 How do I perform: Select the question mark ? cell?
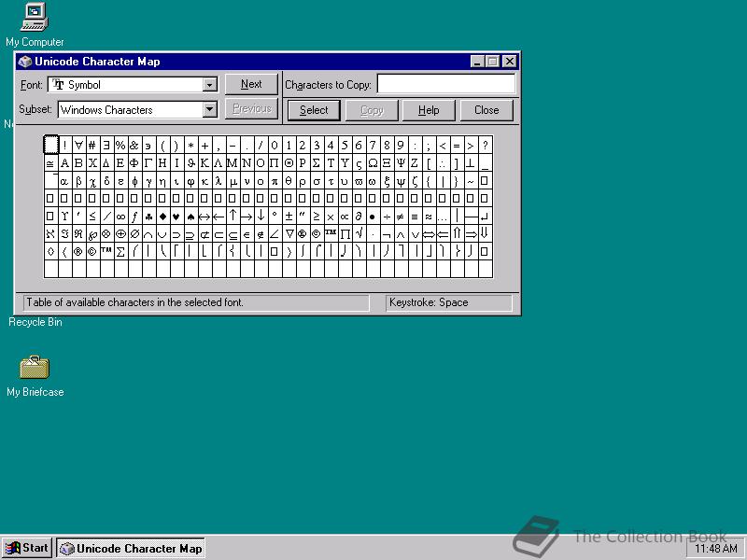(x=485, y=146)
